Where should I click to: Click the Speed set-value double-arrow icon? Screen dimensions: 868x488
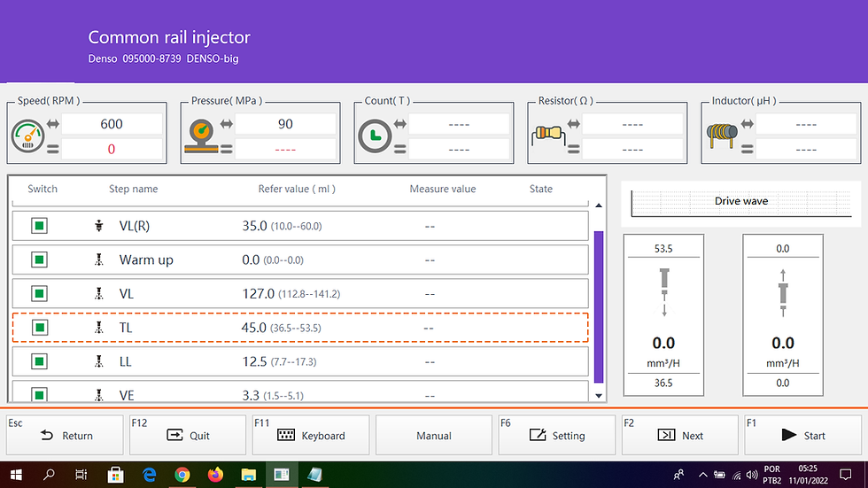click(53, 124)
